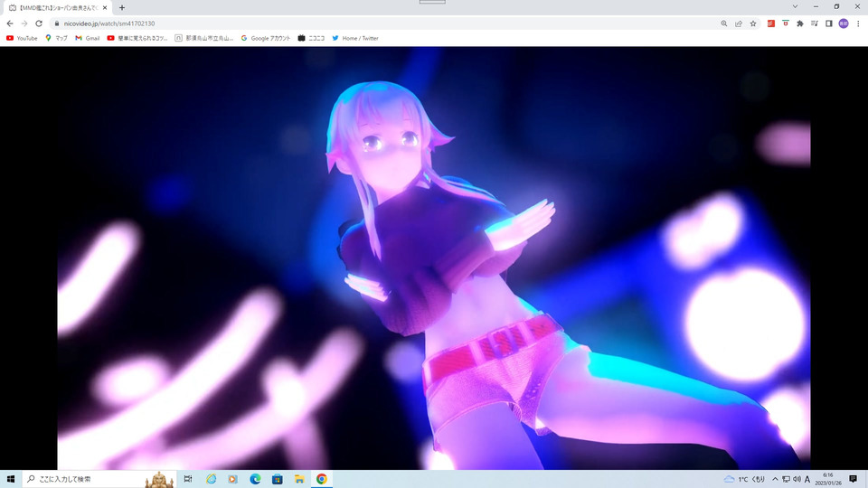The height and width of the screenshot is (488, 868).
Task: Open the Windows Start menu
Action: (x=11, y=479)
